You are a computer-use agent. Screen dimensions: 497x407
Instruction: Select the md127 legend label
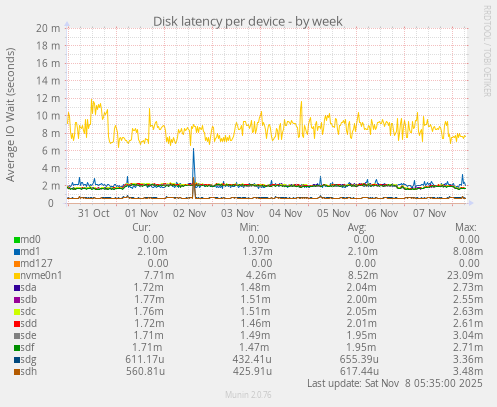[37, 263]
